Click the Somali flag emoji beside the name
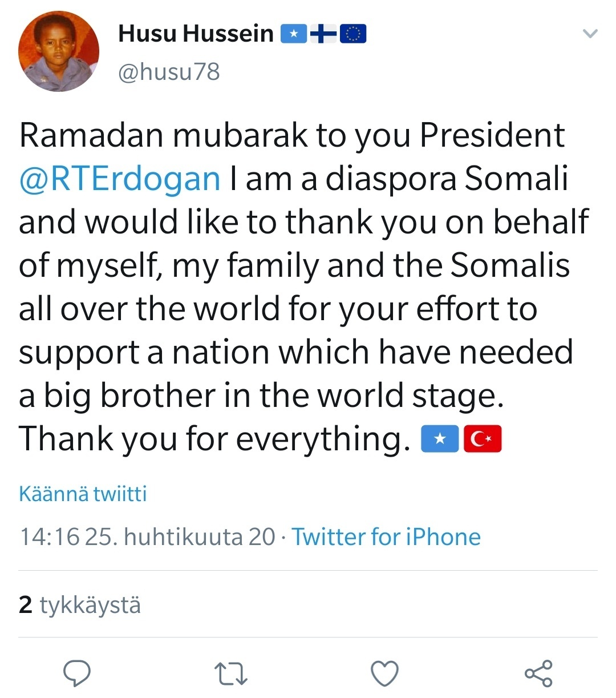 (294, 35)
